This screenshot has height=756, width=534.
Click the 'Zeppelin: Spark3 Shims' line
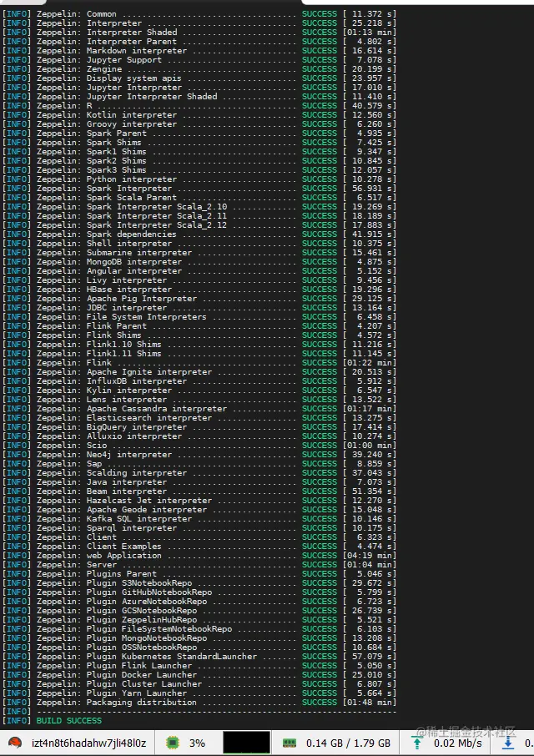[x=199, y=169]
